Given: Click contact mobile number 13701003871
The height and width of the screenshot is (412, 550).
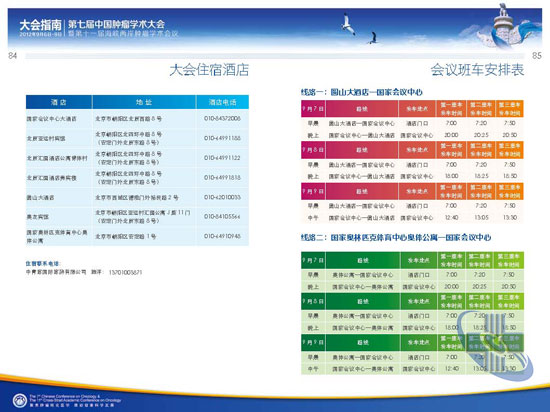Looking at the screenshot, I should (125, 272).
